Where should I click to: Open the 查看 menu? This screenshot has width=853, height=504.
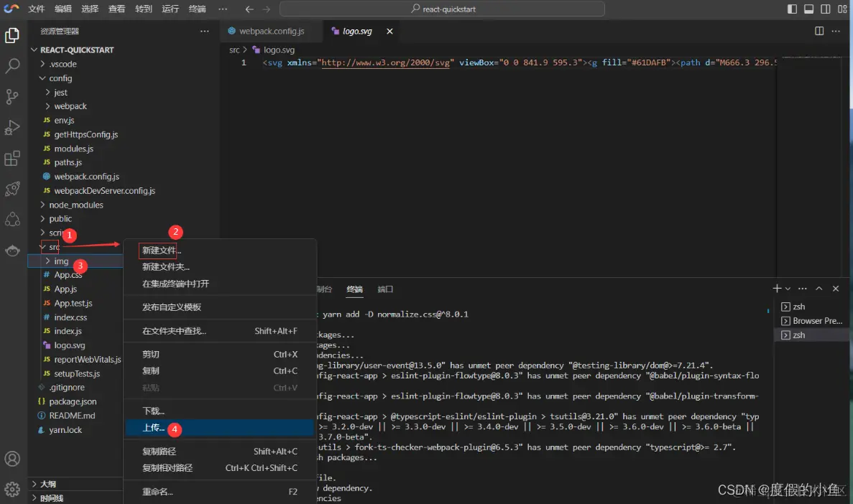(116, 9)
